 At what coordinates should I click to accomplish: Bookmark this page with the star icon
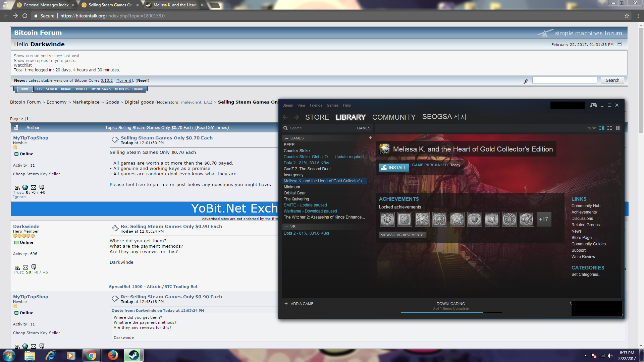[x=627, y=16]
